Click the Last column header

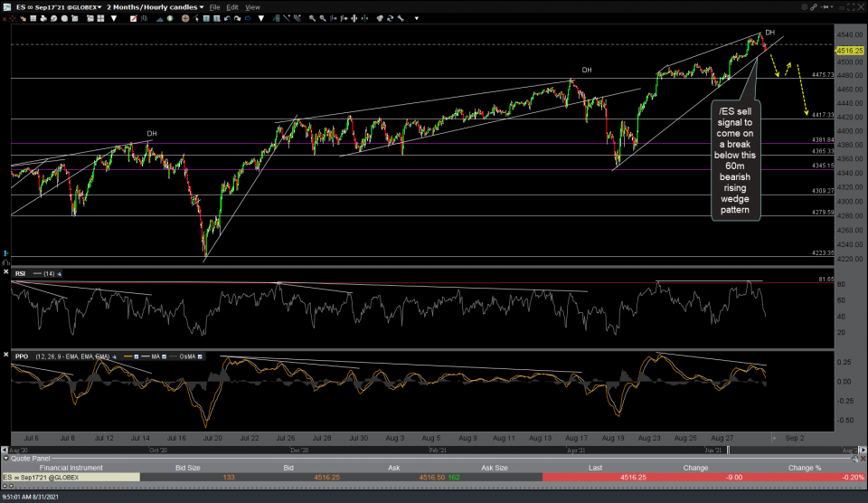click(x=595, y=468)
